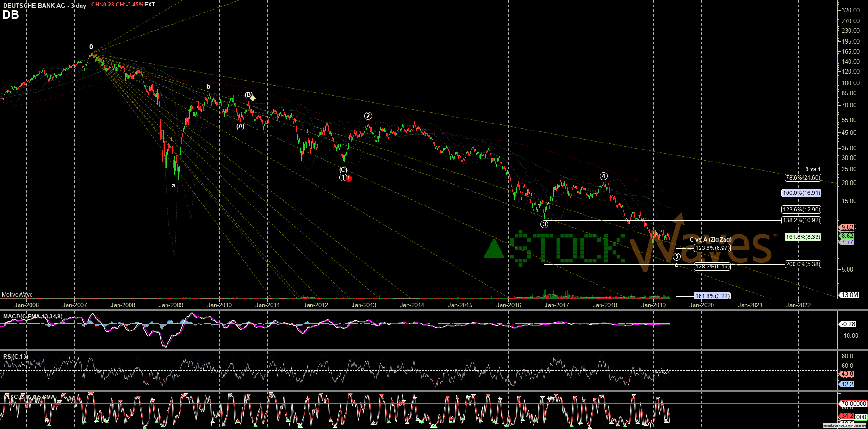Image resolution: width=868 pixels, height=429 pixels.
Task: Click the 9.82 red price tag
Action: [847, 227]
